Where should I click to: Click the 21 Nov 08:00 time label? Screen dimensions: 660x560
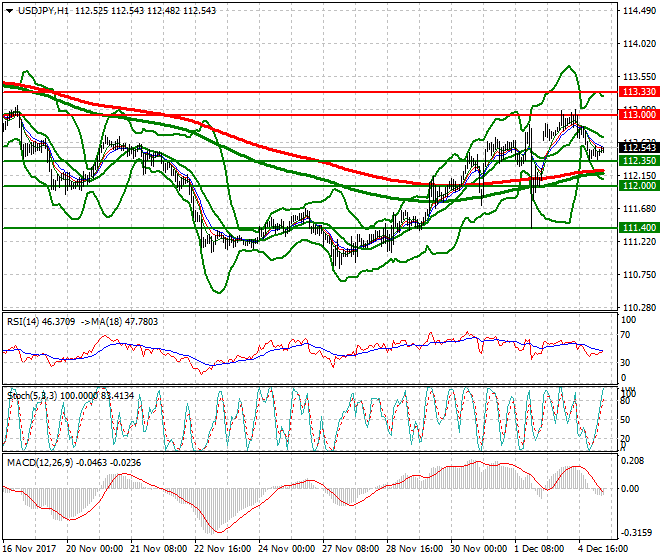click(x=159, y=549)
